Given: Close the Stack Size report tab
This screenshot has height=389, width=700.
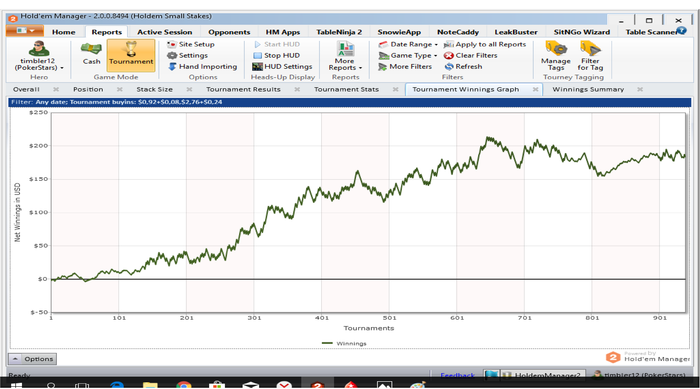Looking at the screenshot, I should (x=189, y=89).
